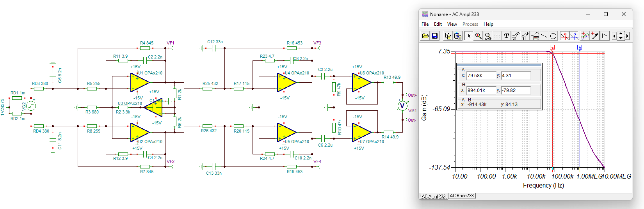Click cursor 'a' marker atop graph
Image resolution: width=644 pixels, height=209 pixels.
click(x=552, y=48)
